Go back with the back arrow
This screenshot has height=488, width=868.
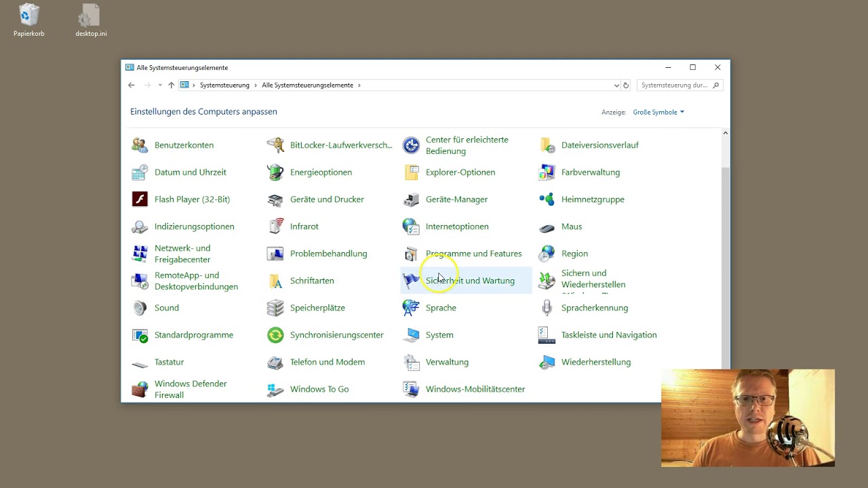tap(132, 85)
